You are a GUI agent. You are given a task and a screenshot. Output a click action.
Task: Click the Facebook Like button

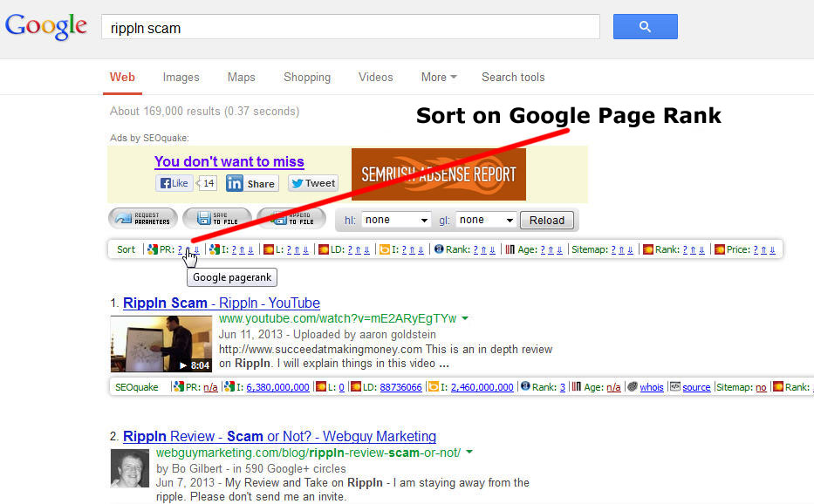(x=174, y=183)
